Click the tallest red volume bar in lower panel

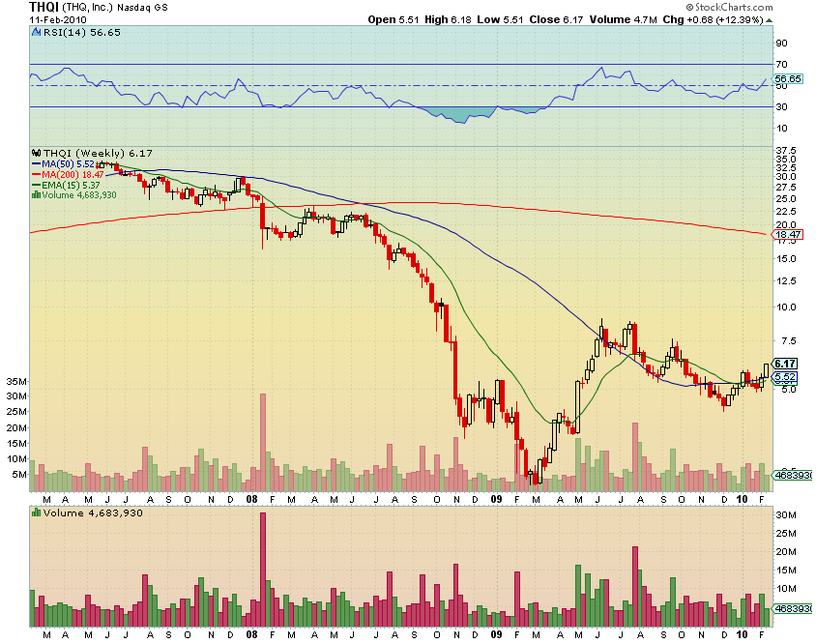(263, 570)
